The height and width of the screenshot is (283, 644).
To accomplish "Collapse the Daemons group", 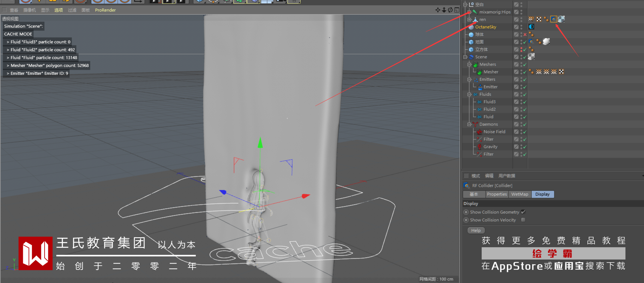I will pyautogui.click(x=470, y=124).
